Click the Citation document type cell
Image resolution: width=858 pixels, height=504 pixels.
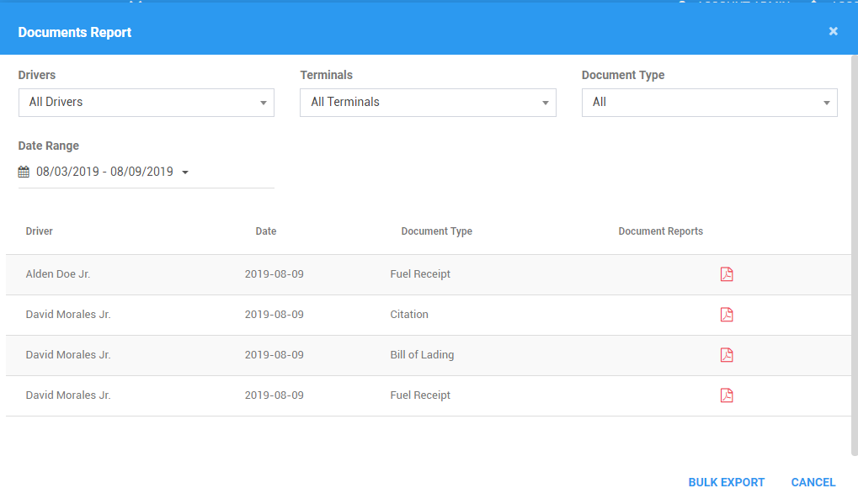pos(409,315)
